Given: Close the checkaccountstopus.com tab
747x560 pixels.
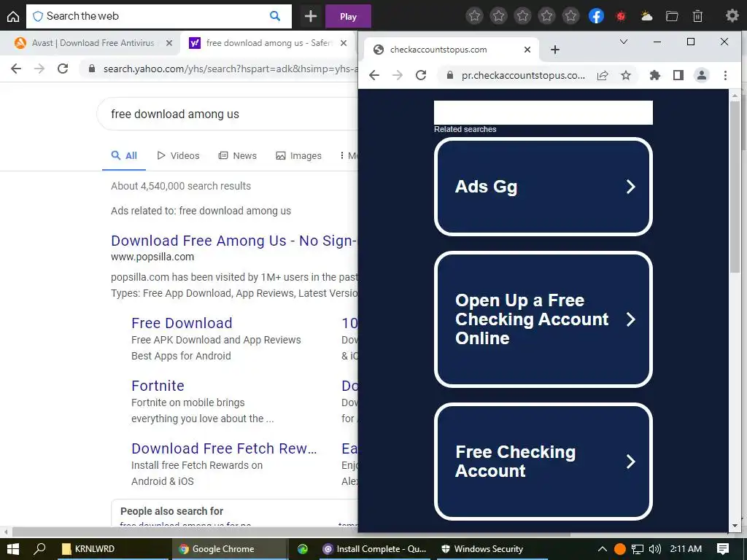Looking at the screenshot, I should coord(527,50).
